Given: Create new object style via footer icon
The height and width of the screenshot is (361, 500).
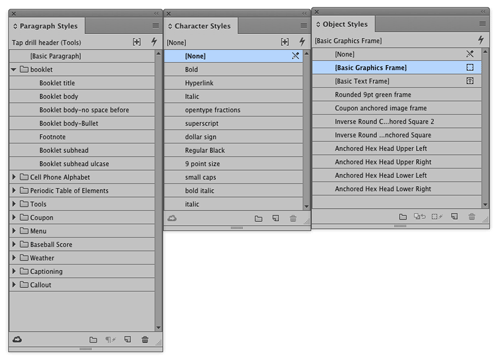Looking at the screenshot, I should point(454,217).
